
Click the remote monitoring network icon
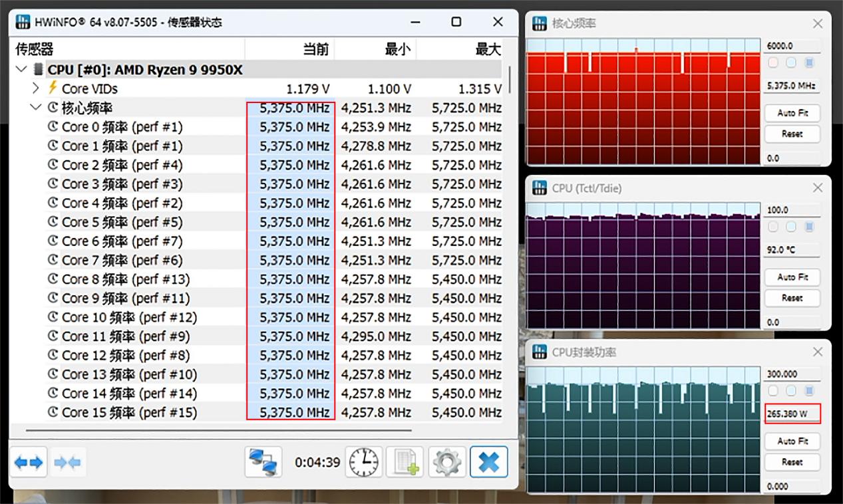tap(264, 461)
